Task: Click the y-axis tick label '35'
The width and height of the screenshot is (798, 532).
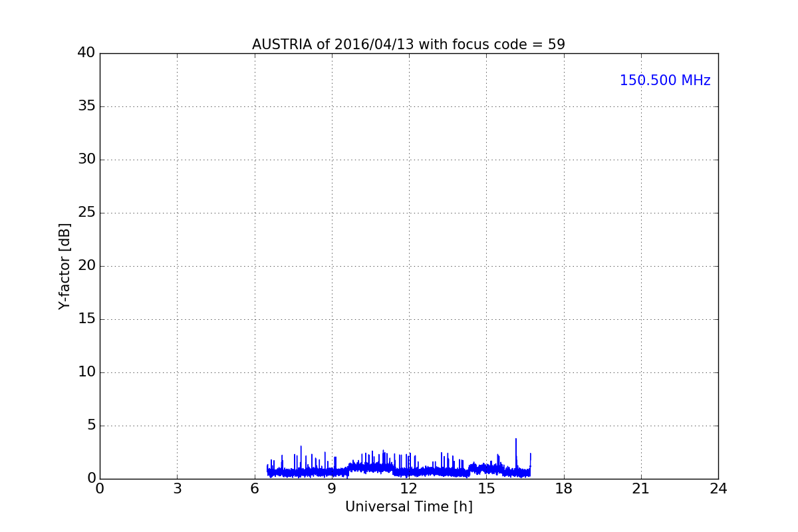Action: point(86,106)
